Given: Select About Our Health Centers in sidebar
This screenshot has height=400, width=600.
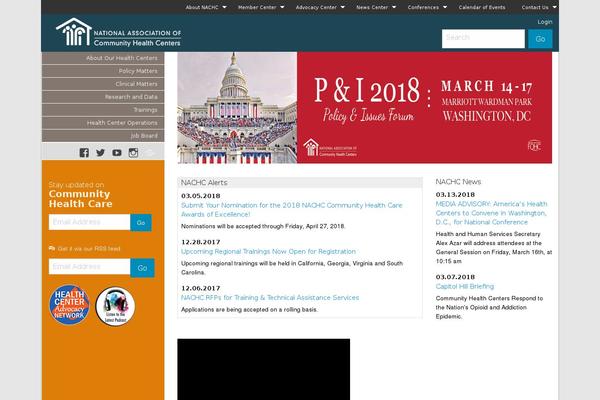Looking at the screenshot, I should coord(103,58).
